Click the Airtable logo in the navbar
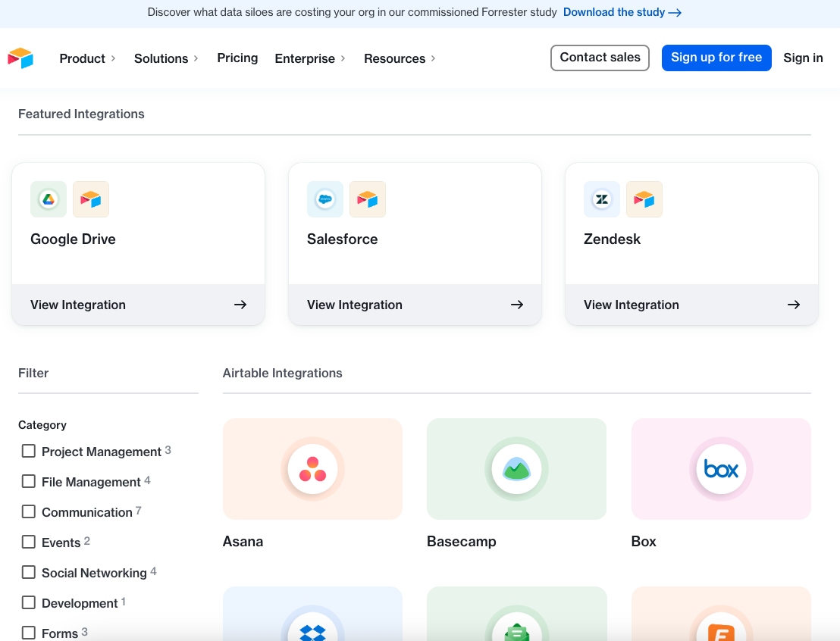 pyautogui.click(x=20, y=58)
